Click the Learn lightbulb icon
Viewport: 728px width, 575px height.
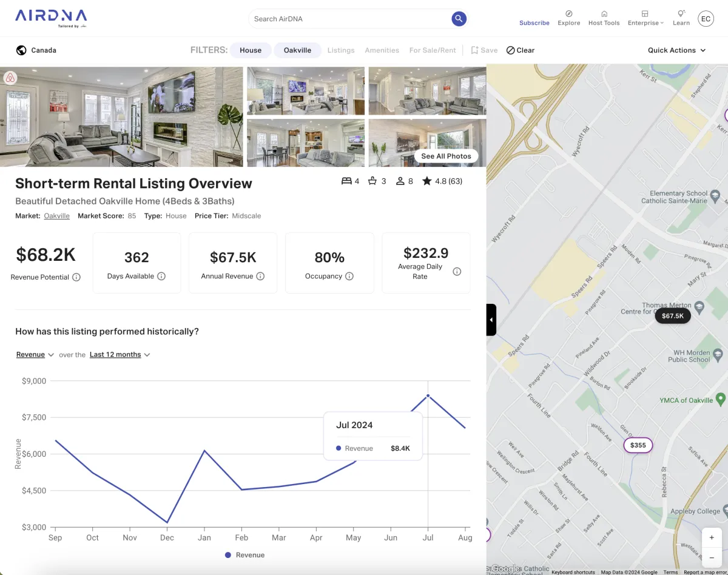pos(681,14)
